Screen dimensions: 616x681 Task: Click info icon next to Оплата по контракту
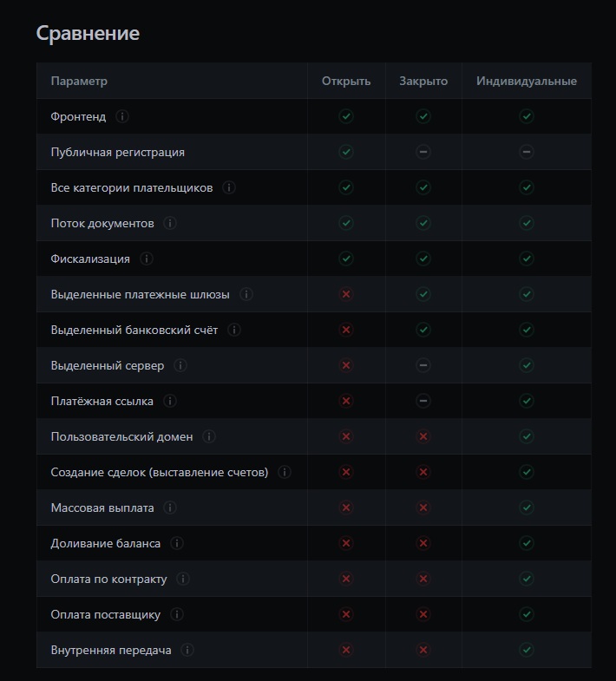(x=183, y=579)
